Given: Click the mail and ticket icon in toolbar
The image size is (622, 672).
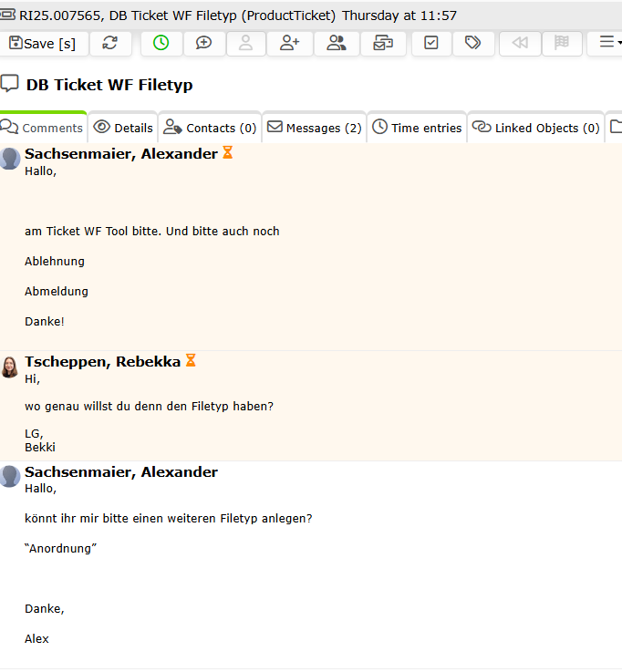Looking at the screenshot, I should coord(383,43).
